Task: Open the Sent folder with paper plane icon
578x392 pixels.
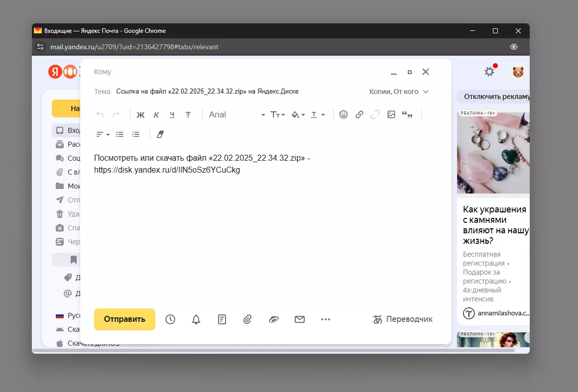Action: (60, 200)
